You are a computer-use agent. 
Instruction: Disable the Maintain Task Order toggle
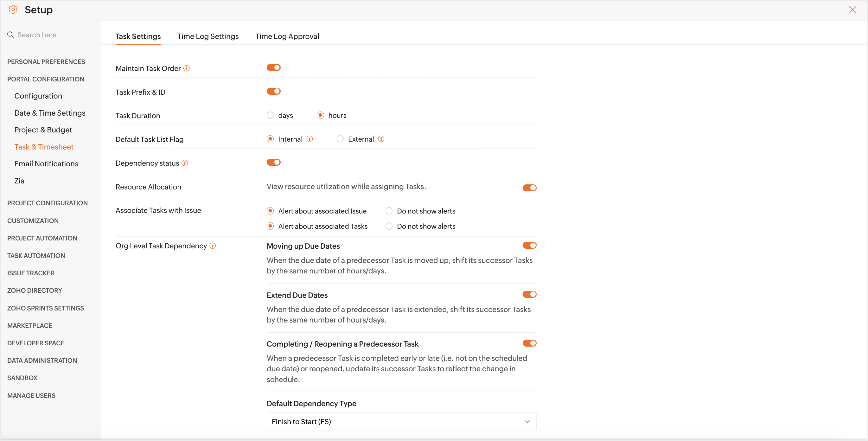click(273, 68)
